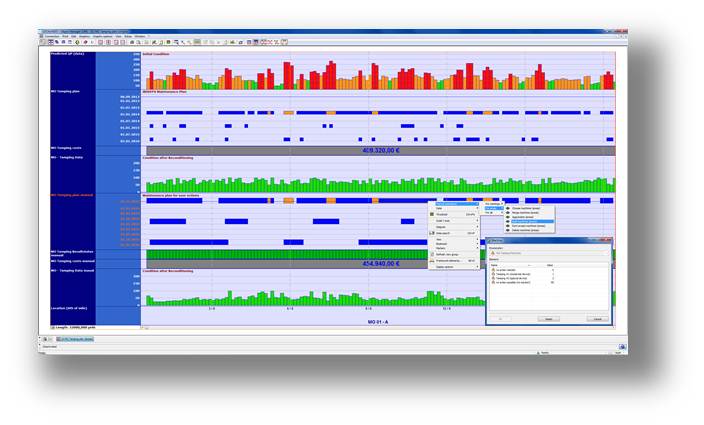Click the blue icon in status bar corner

(622, 347)
